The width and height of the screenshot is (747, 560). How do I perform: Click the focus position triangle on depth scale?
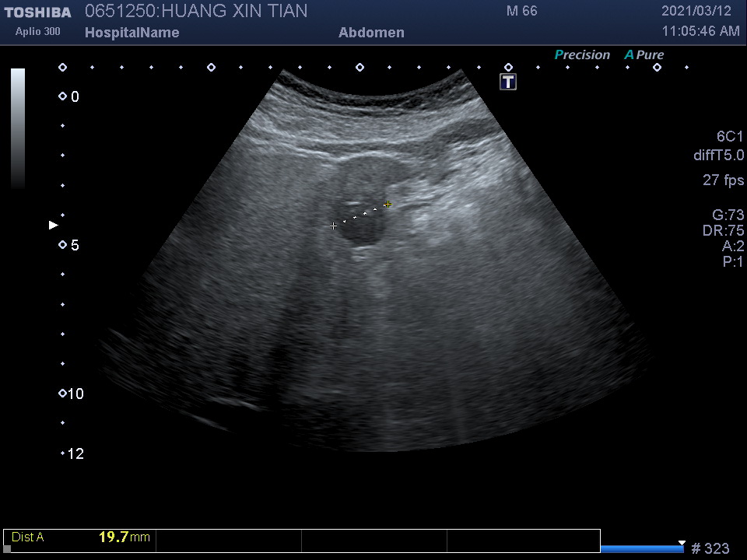[54, 225]
